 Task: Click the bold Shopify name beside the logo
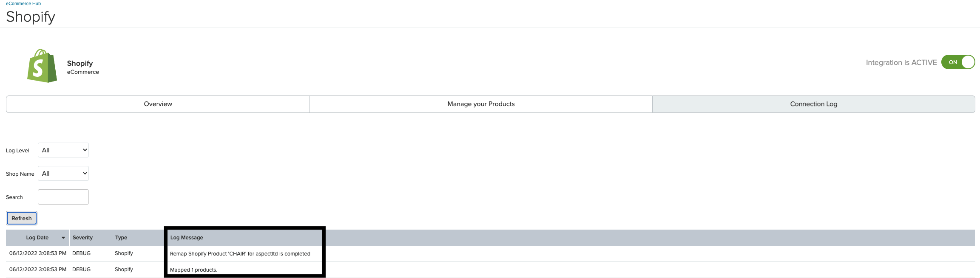(x=80, y=63)
